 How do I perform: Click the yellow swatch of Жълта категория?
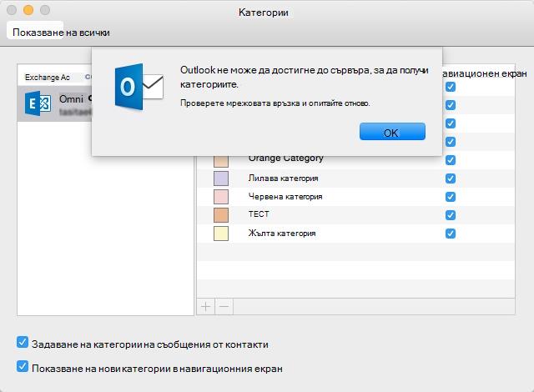point(221,234)
